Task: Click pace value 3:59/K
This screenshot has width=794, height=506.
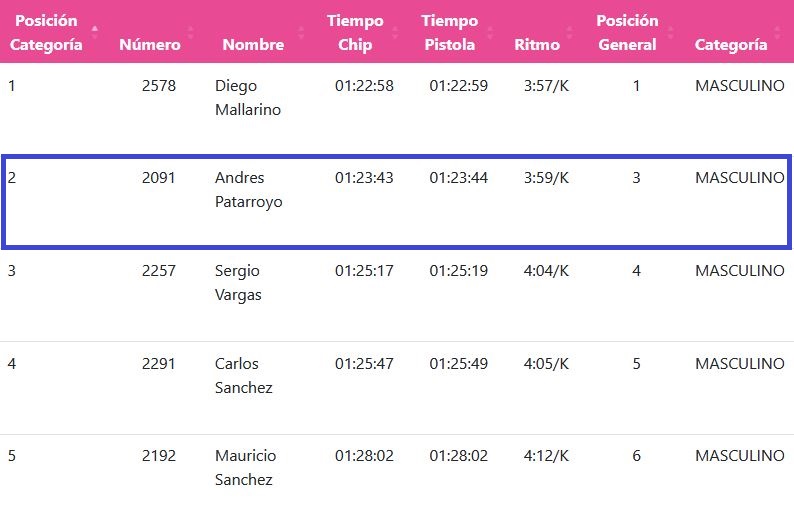Action: (546, 178)
